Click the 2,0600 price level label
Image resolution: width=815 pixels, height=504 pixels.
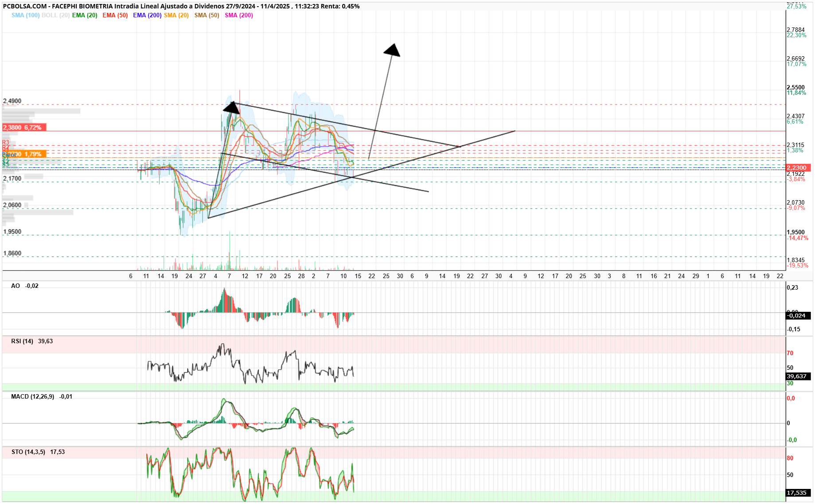pyautogui.click(x=12, y=205)
